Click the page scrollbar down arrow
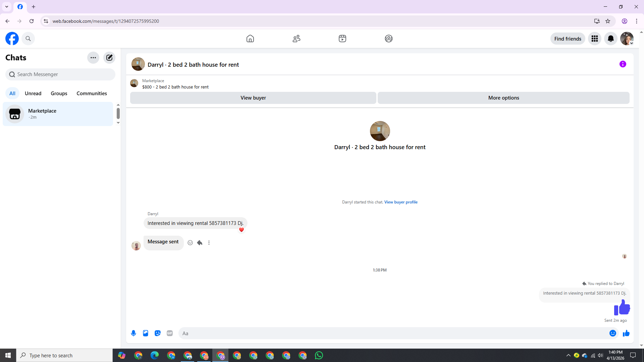Image resolution: width=644 pixels, height=362 pixels. pyautogui.click(x=641, y=346)
